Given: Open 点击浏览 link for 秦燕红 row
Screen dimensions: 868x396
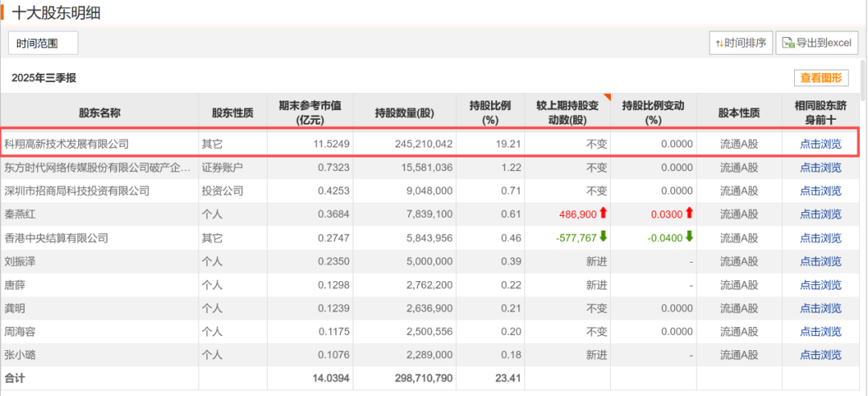Looking at the screenshot, I should [x=821, y=214].
